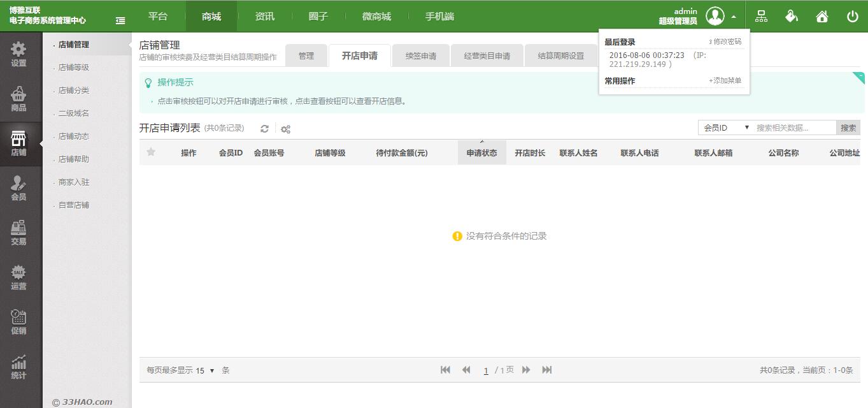
Task: Collapse the admin user dropdown arrow
Action: pos(734,17)
